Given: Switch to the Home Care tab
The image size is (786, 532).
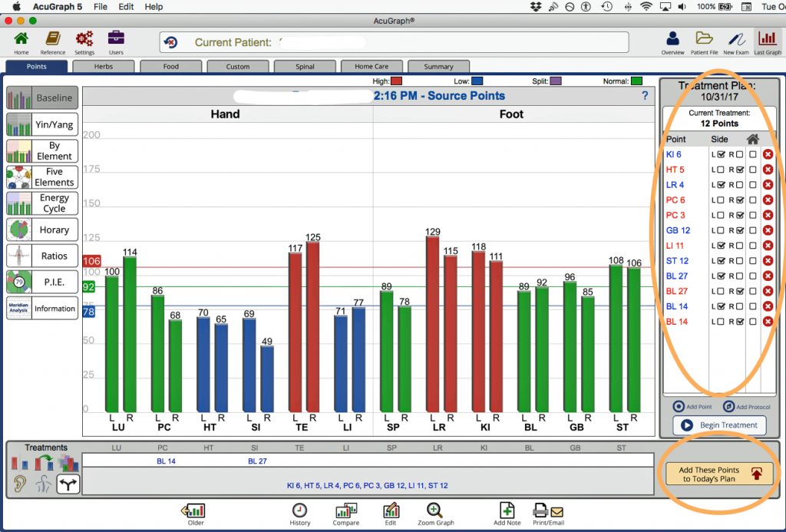Looking at the screenshot, I should [x=372, y=67].
